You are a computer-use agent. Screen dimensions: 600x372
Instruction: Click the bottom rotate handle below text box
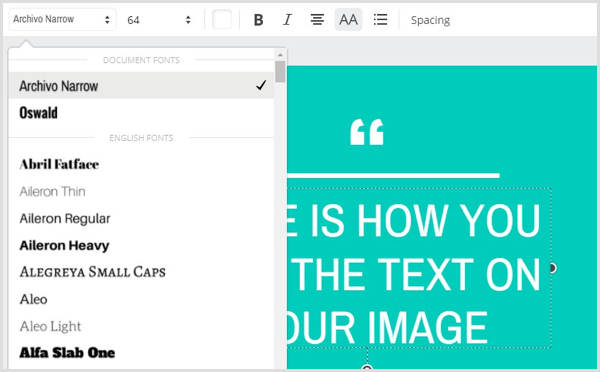pyautogui.click(x=367, y=368)
